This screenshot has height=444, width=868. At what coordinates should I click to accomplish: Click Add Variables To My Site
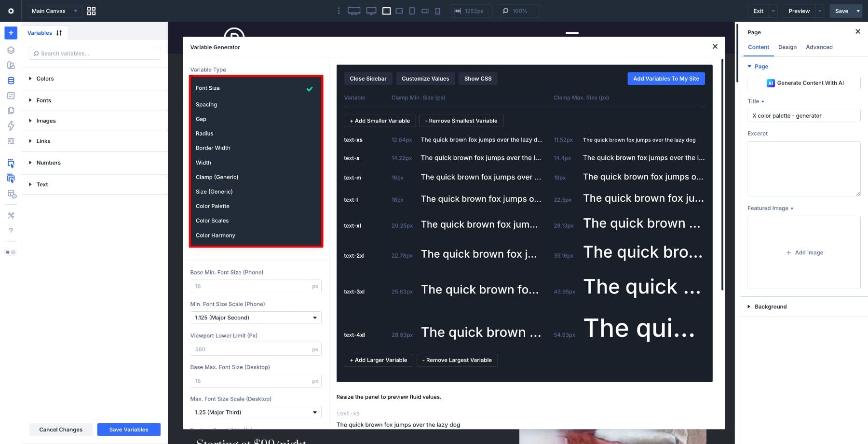[666, 79]
